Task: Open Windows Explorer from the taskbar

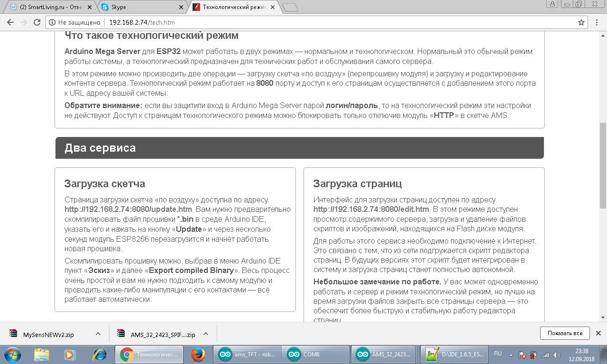Action: (x=42, y=354)
